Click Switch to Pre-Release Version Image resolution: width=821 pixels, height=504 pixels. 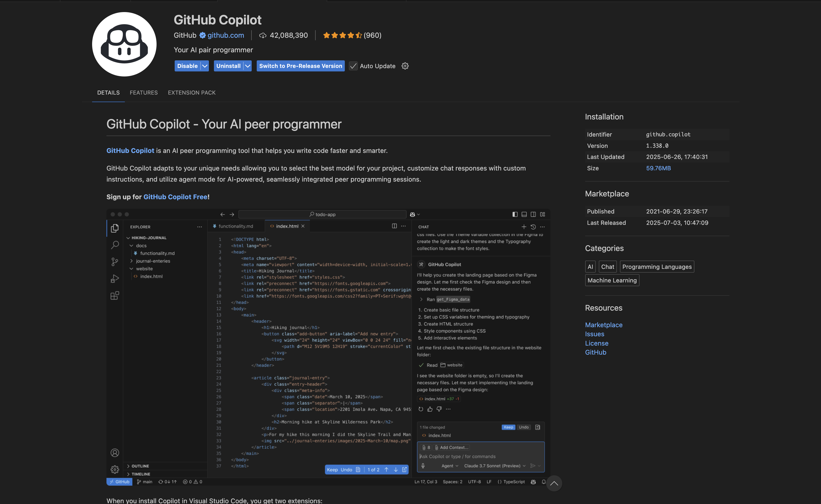coord(300,66)
